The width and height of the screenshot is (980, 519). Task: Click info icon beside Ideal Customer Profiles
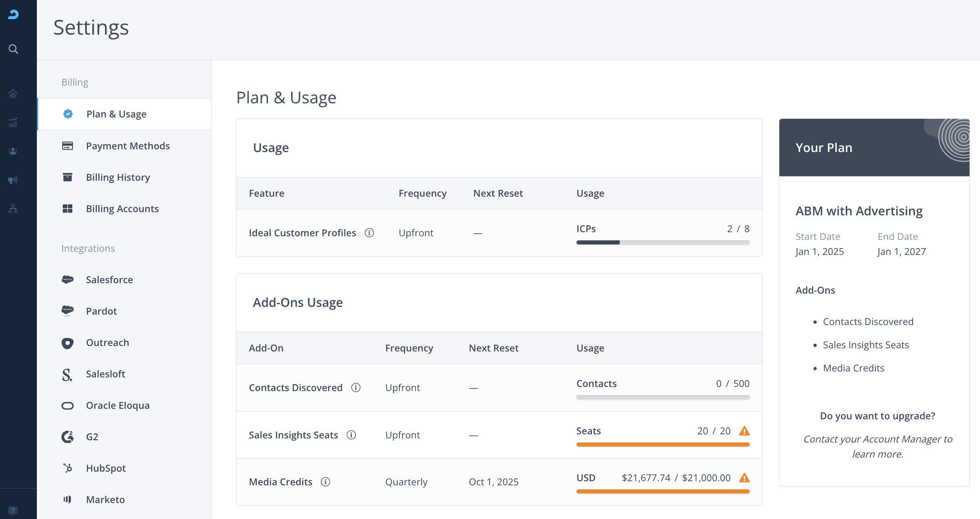tap(369, 233)
